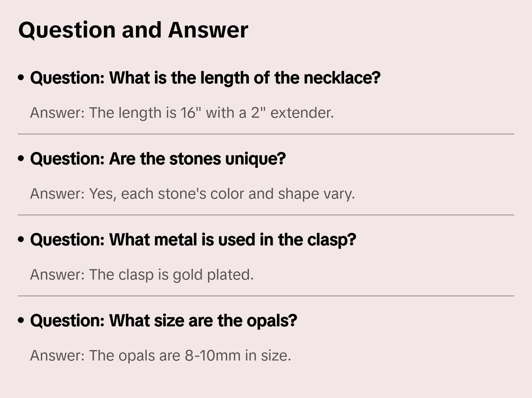Click bullet before stones unique question
The image size is (532, 398).
coord(21,159)
